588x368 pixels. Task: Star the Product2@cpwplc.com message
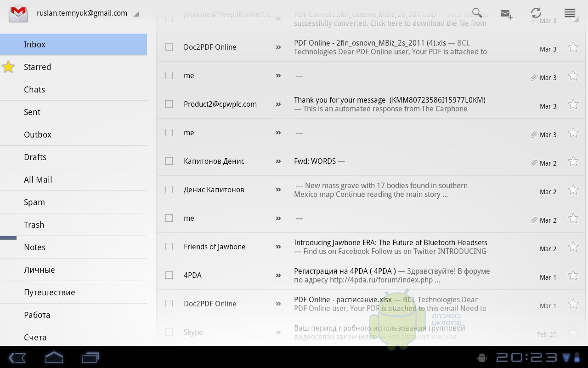pos(573,104)
